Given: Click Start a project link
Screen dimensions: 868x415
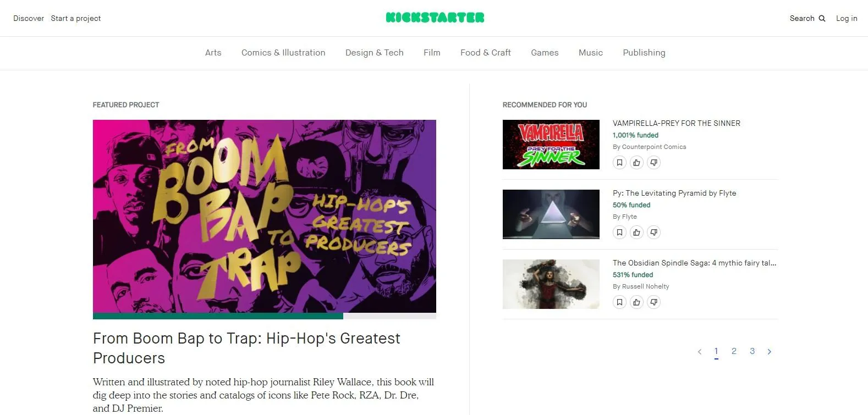Looking at the screenshot, I should click(x=76, y=18).
